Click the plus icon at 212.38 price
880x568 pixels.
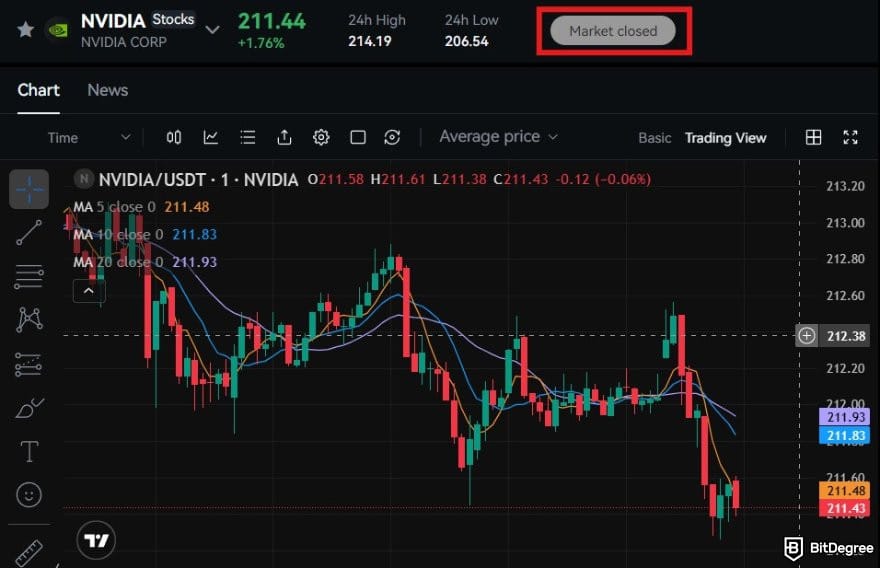[806, 336]
